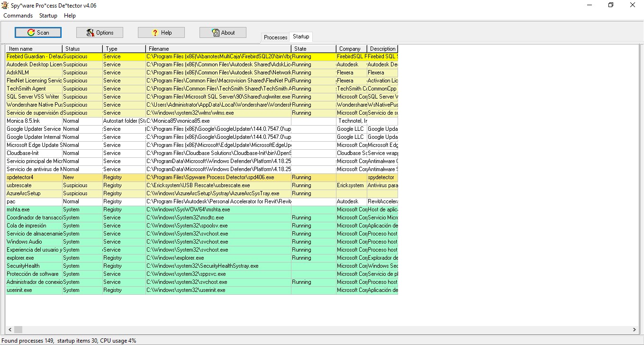Click the app icon in the title bar
Viewport: 644px width, 345px height.
(x=6, y=5)
